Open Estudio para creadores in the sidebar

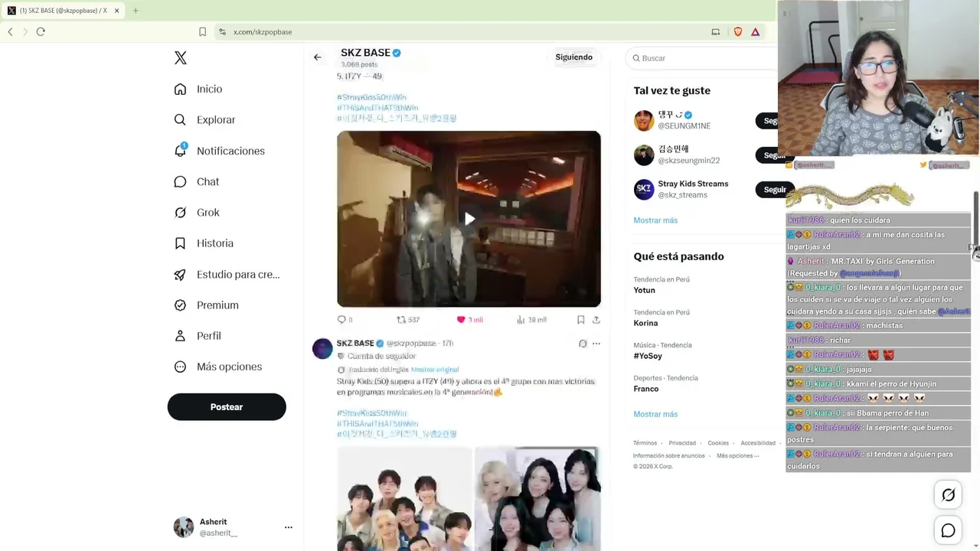pos(227,274)
